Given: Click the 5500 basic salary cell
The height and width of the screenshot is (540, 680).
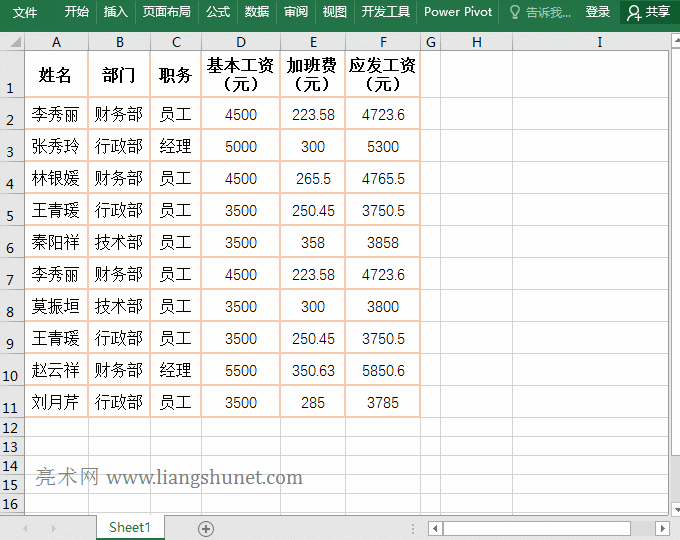Looking at the screenshot, I should click(x=241, y=370).
